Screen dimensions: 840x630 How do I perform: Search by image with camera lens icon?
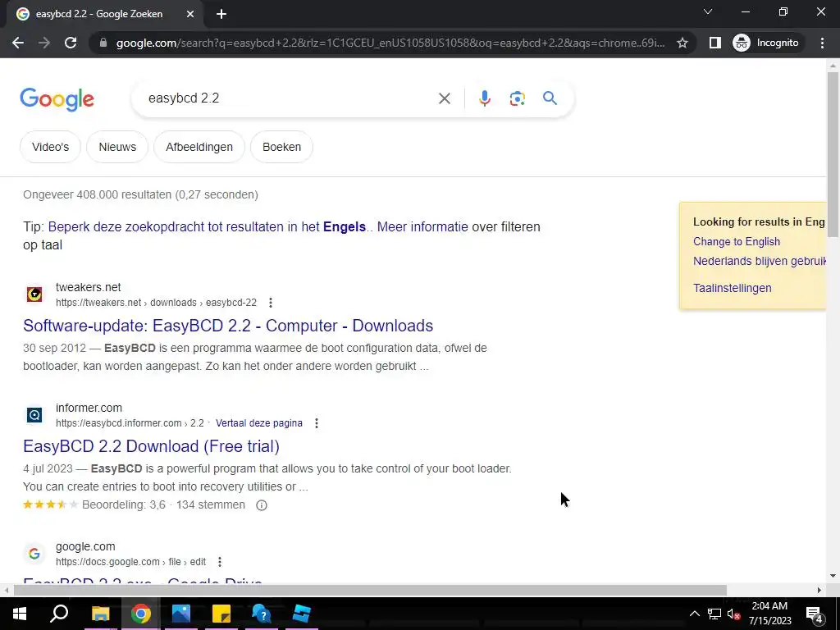tap(517, 98)
